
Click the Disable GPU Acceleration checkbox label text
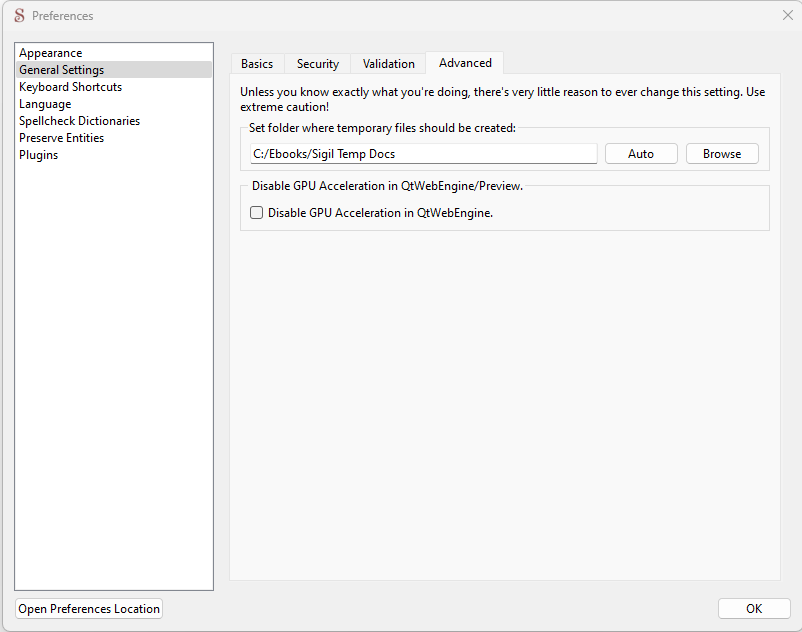[380, 213]
